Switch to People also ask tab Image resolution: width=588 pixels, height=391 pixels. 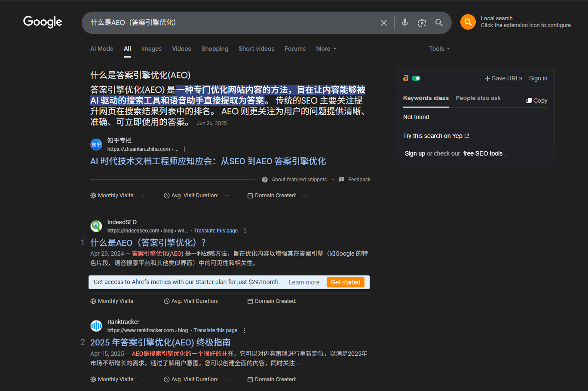coord(478,98)
